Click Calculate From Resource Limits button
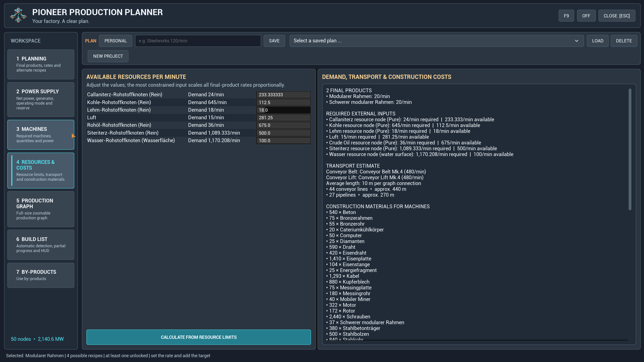This screenshot has width=644, height=362. pyautogui.click(x=198, y=337)
